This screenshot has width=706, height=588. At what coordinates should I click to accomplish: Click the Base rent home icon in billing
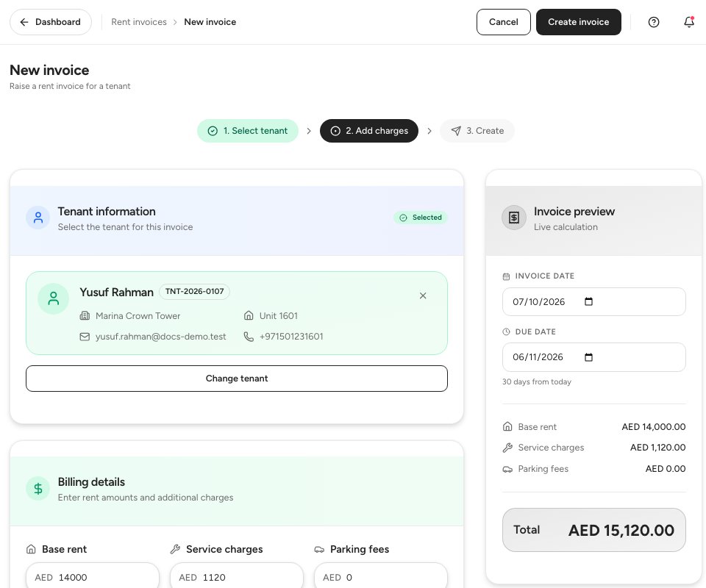pos(31,549)
